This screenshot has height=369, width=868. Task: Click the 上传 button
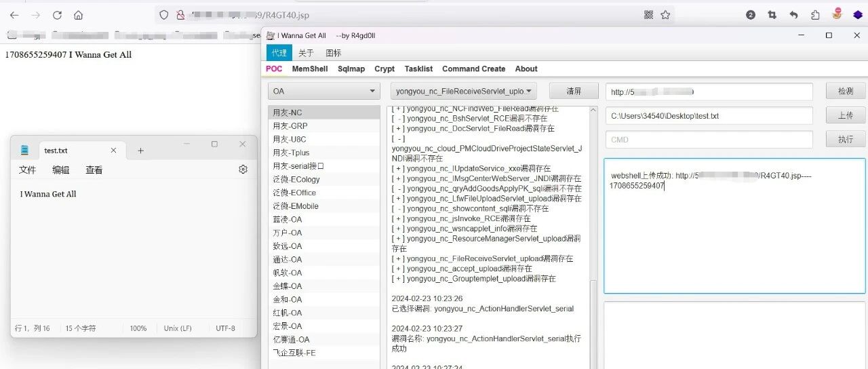click(846, 115)
